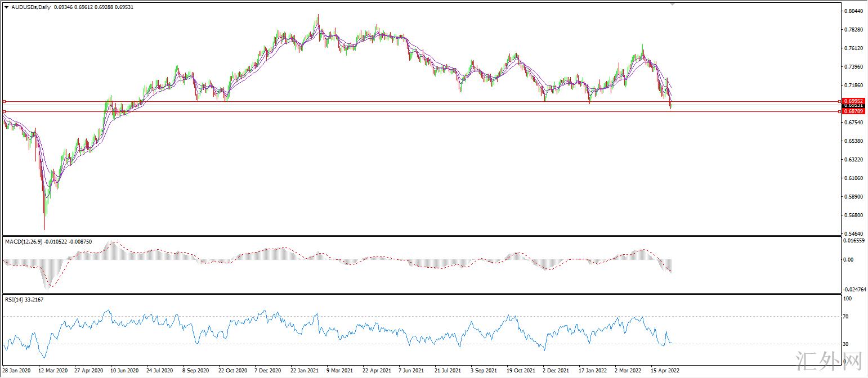The height and width of the screenshot is (378, 868).
Task: Click the 12 Mar 2020 date label
Action: coord(52,371)
